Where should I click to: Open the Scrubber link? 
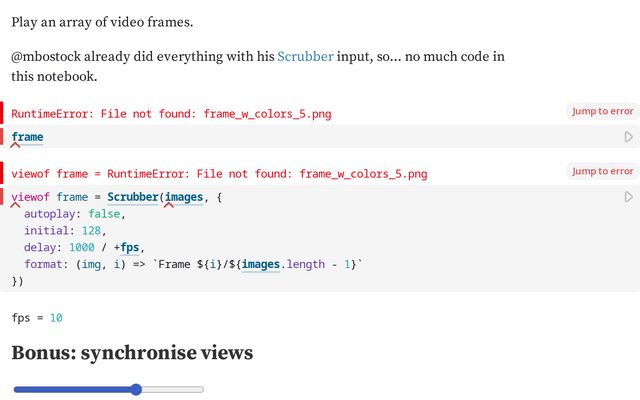[305, 57]
